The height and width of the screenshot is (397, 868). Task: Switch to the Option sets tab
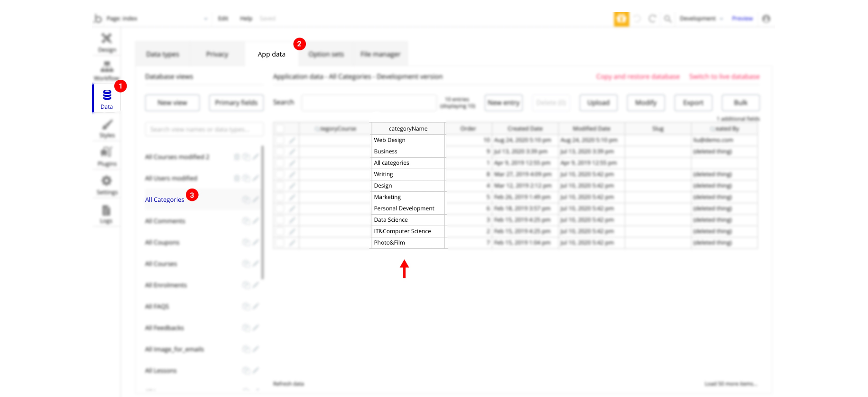[326, 54]
